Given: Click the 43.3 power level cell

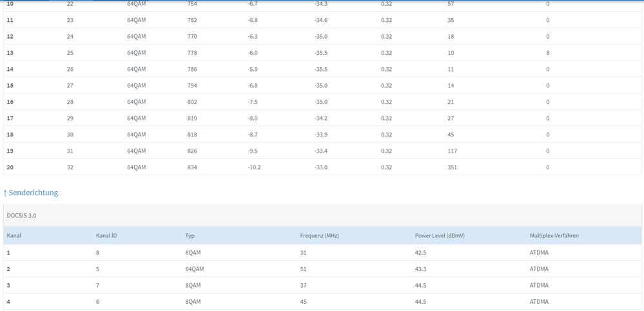Looking at the screenshot, I should (420, 269).
